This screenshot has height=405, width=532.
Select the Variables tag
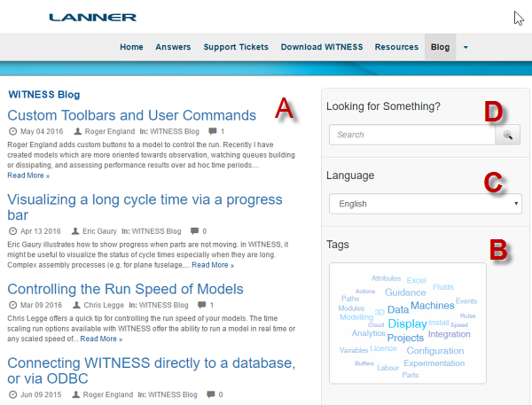click(x=354, y=350)
